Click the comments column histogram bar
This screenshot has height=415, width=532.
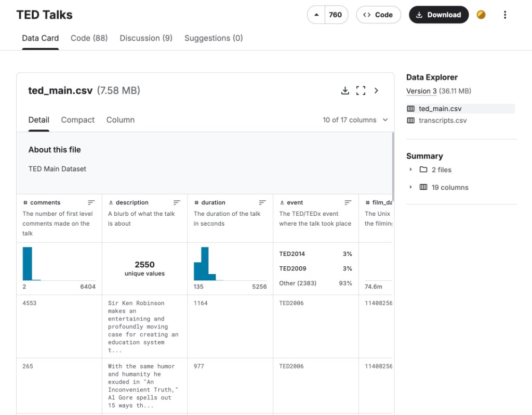pos(28,264)
